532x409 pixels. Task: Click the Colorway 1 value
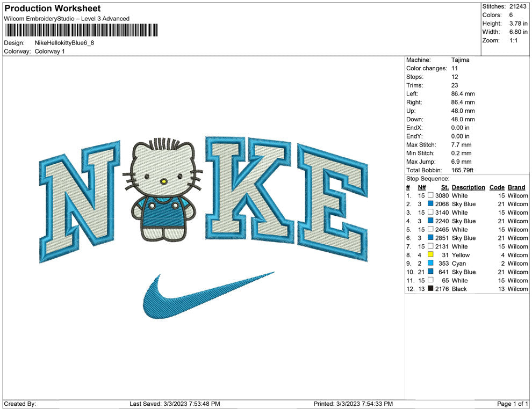49,52
